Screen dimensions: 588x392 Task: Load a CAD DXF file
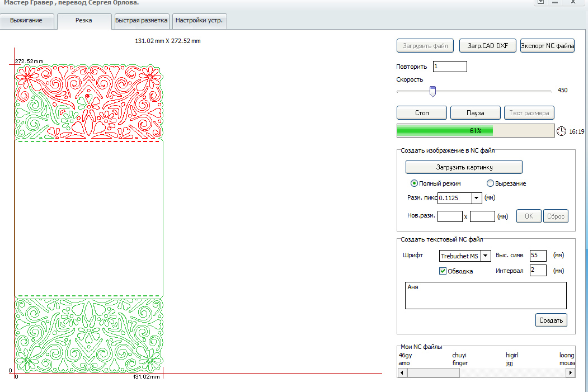[487, 46]
